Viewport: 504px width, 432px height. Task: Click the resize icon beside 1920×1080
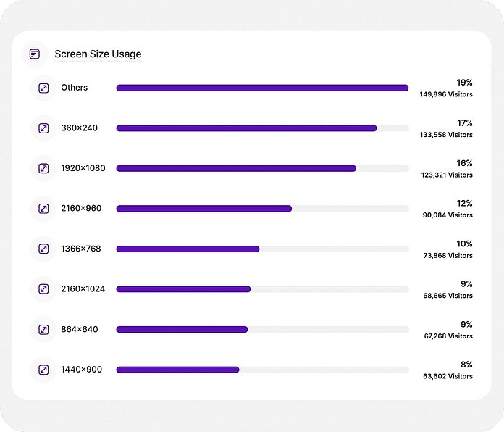click(43, 168)
